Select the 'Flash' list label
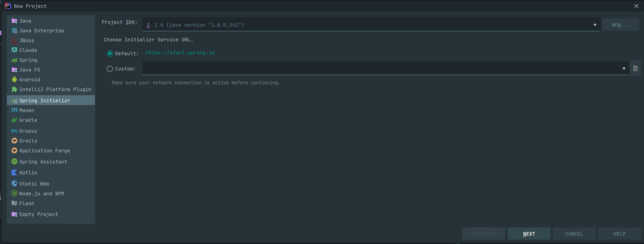Screen dimensions: 644x244 (27, 203)
